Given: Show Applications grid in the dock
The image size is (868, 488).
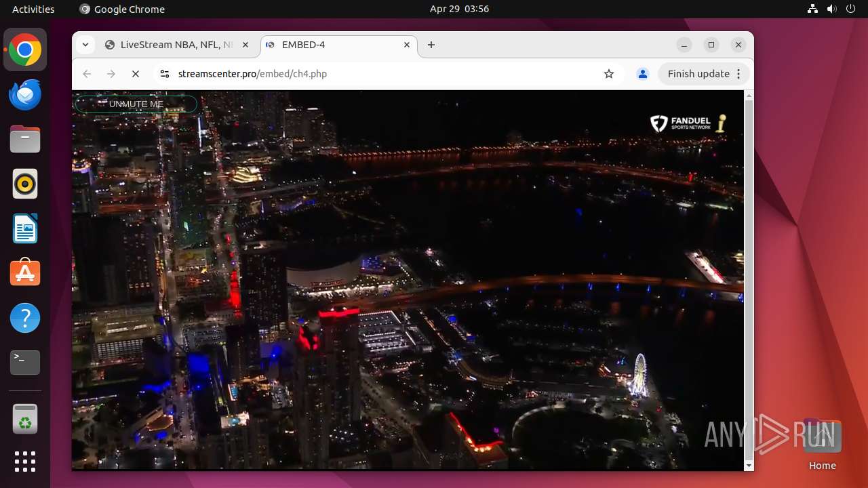Looking at the screenshot, I should click(x=25, y=462).
